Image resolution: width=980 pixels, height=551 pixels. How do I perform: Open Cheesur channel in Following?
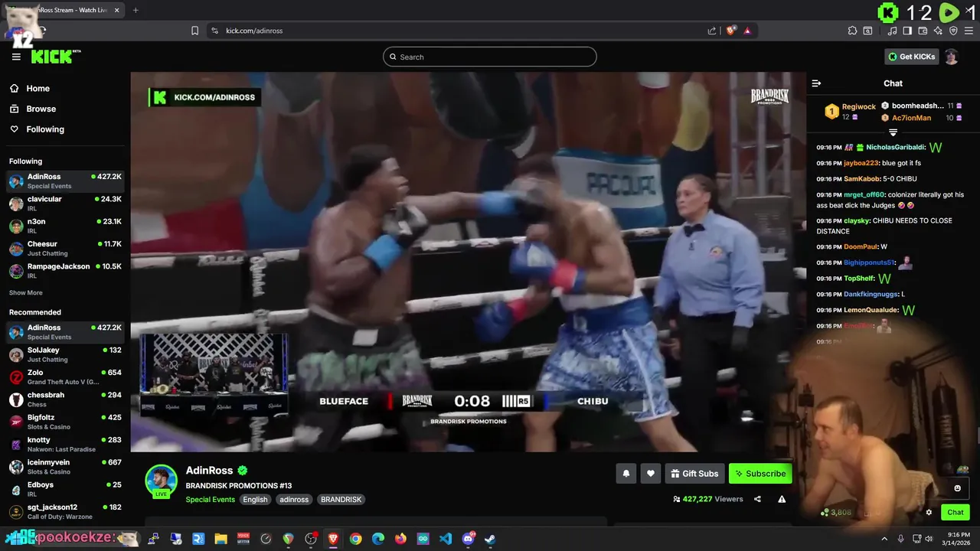(x=65, y=248)
